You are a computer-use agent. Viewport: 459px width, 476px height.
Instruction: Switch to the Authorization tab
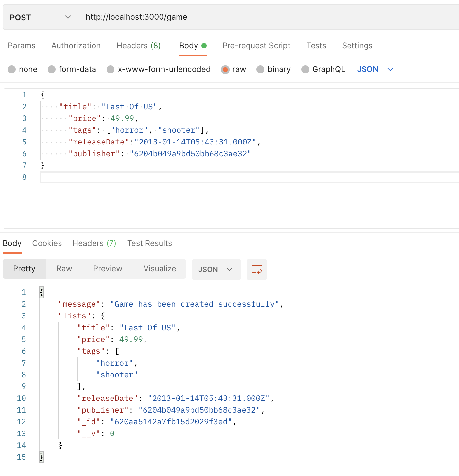pos(76,46)
